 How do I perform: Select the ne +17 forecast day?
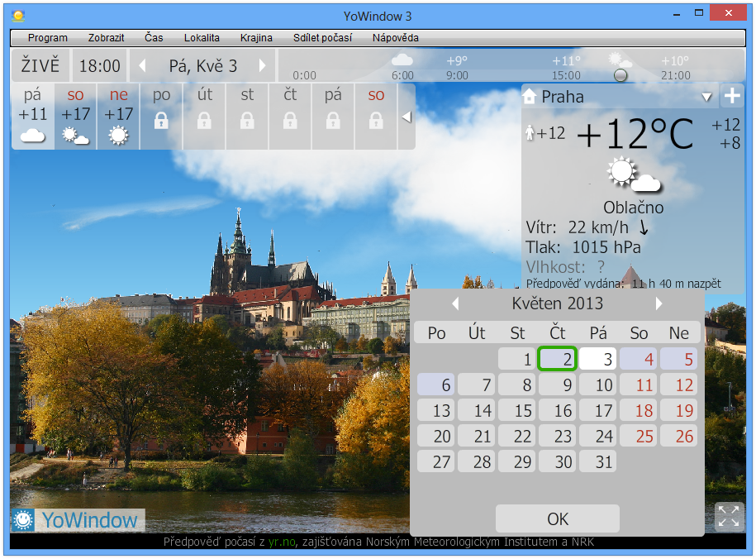click(x=119, y=117)
